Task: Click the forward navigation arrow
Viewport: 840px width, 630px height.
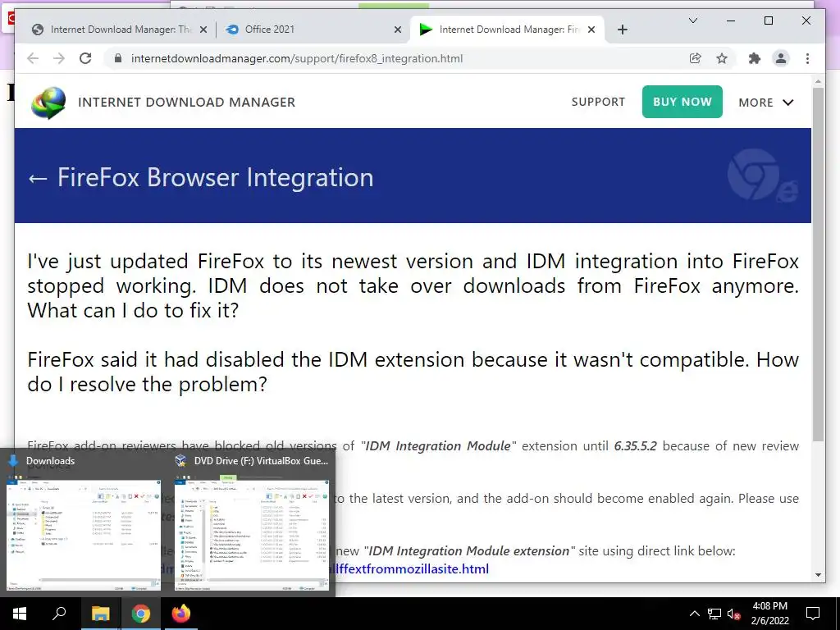Action: 59,58
